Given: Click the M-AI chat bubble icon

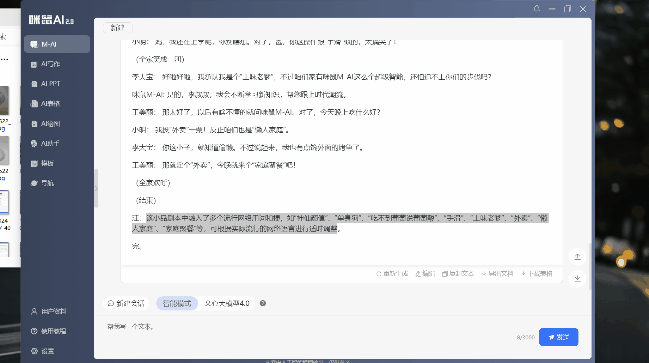Looking at the screenshot, I should pos(34,44).
